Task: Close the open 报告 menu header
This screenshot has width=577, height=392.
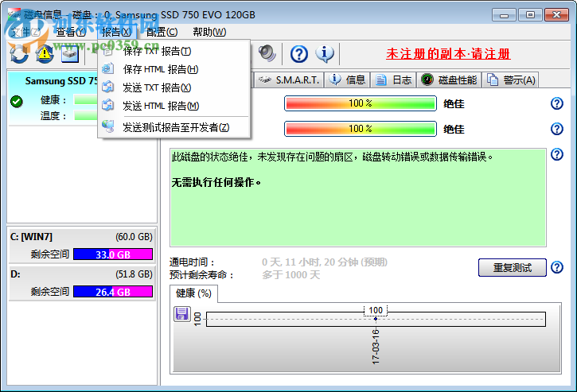Action: 116,32
